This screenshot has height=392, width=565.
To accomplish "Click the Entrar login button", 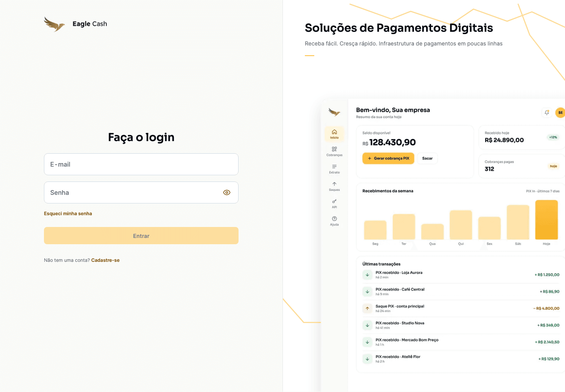I will [141, 236].
